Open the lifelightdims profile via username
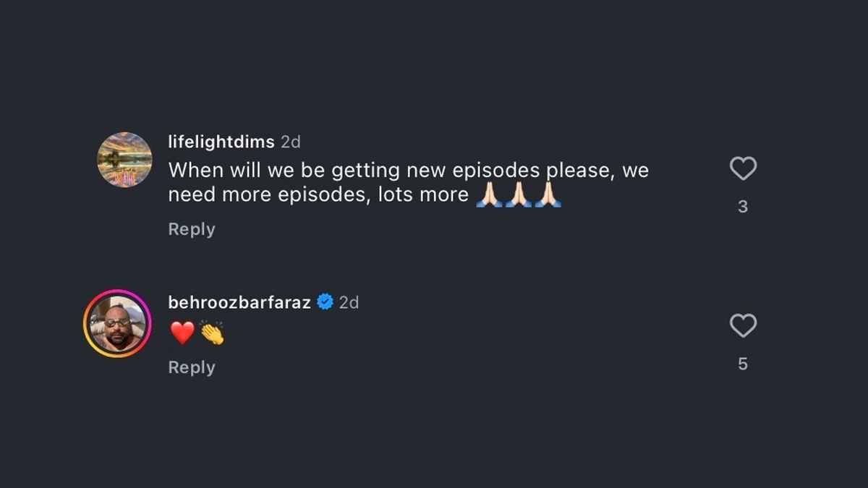 [x=221, y=142]
